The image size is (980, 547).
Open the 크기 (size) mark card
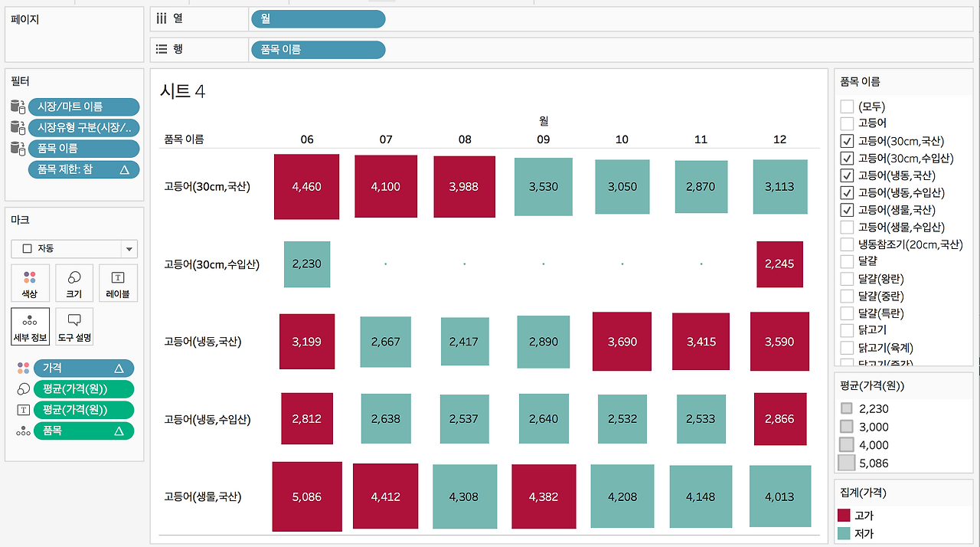click(74, 283)
